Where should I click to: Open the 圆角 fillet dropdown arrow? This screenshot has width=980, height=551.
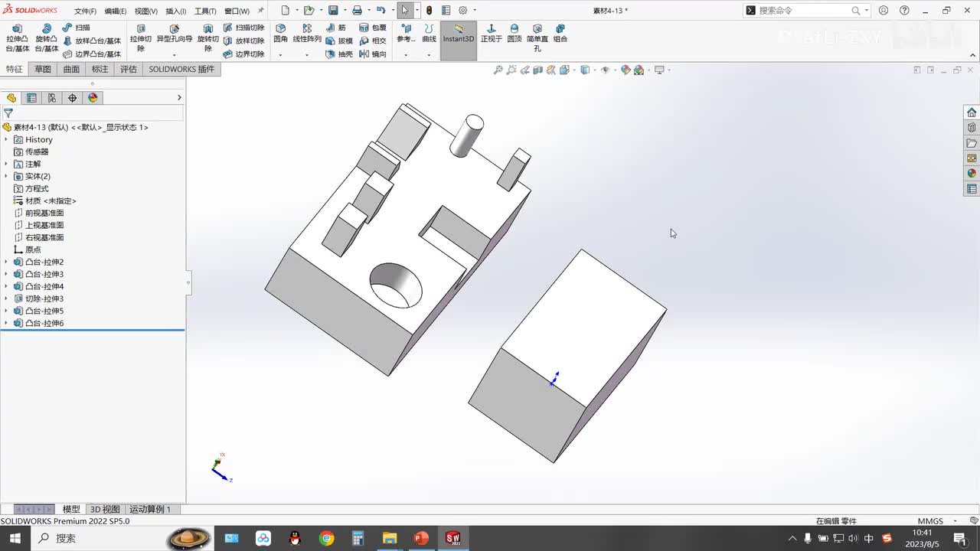coord(280,55)
